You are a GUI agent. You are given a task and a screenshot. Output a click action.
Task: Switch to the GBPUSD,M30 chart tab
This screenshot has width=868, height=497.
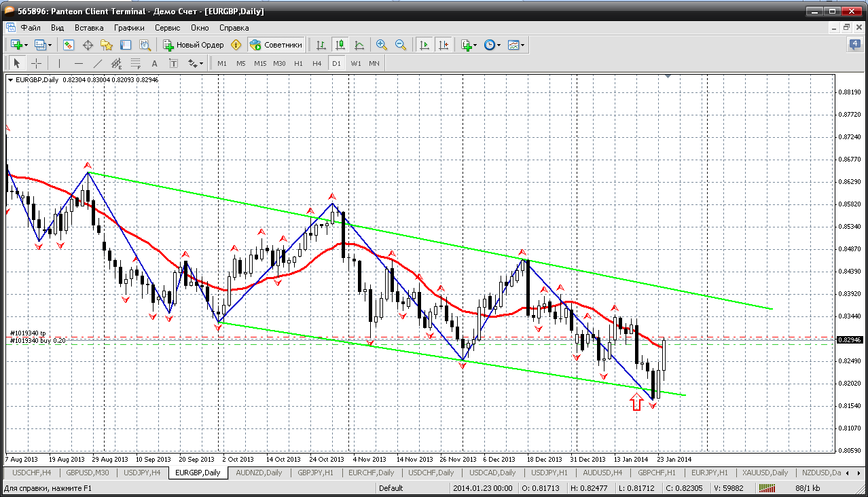(87, 473)
